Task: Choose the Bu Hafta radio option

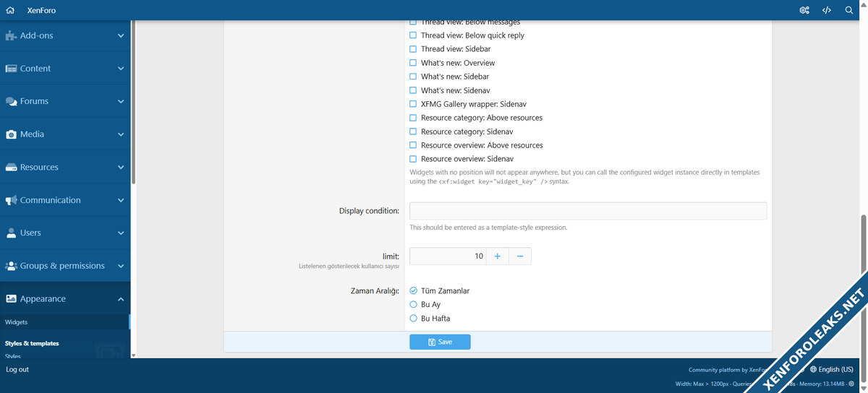Action: tap(414, 319)
